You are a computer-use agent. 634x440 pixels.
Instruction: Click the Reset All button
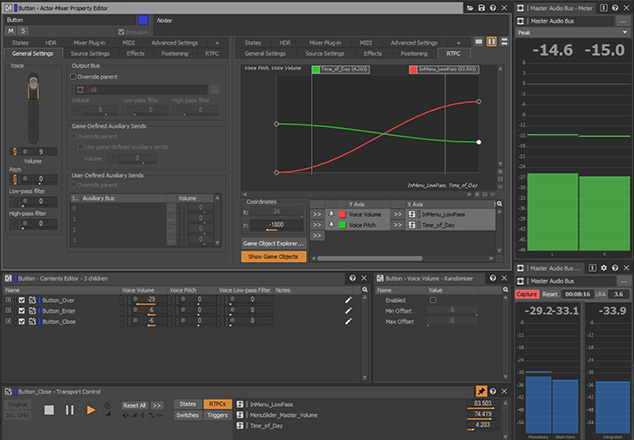click(134, 405)
